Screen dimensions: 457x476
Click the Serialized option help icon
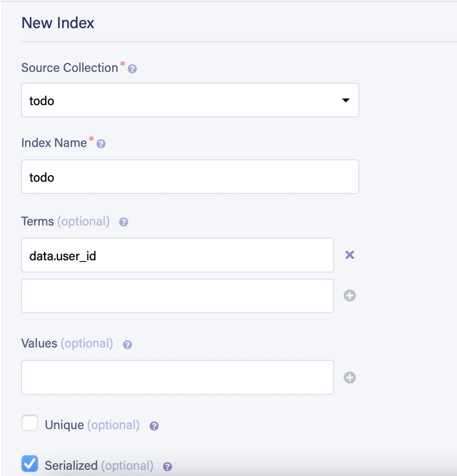click(167, 467)
